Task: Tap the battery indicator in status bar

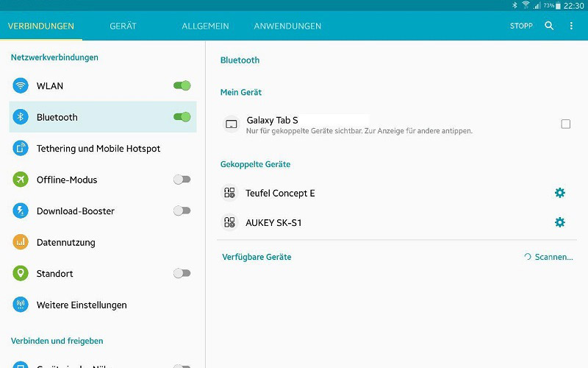Action: point(558,6)
